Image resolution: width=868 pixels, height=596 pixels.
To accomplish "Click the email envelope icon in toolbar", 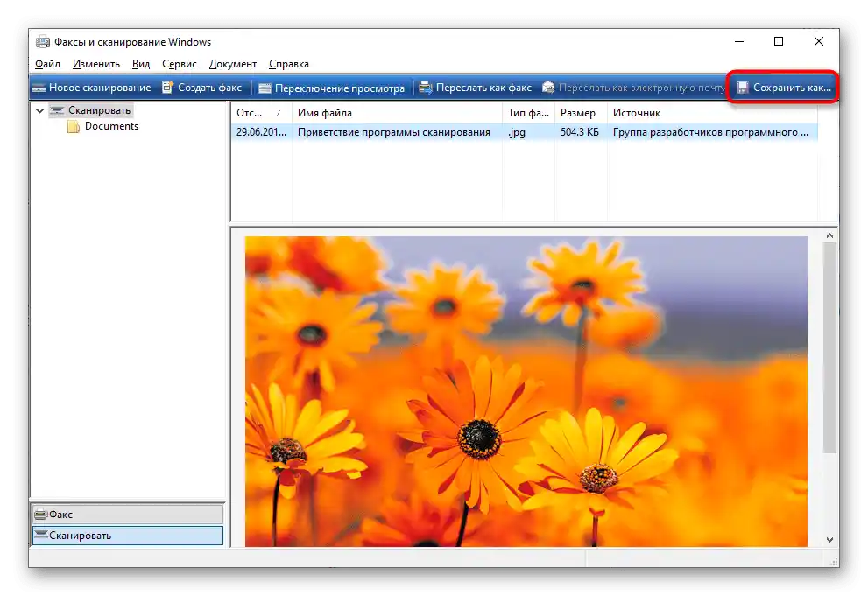I will (548, 88).
